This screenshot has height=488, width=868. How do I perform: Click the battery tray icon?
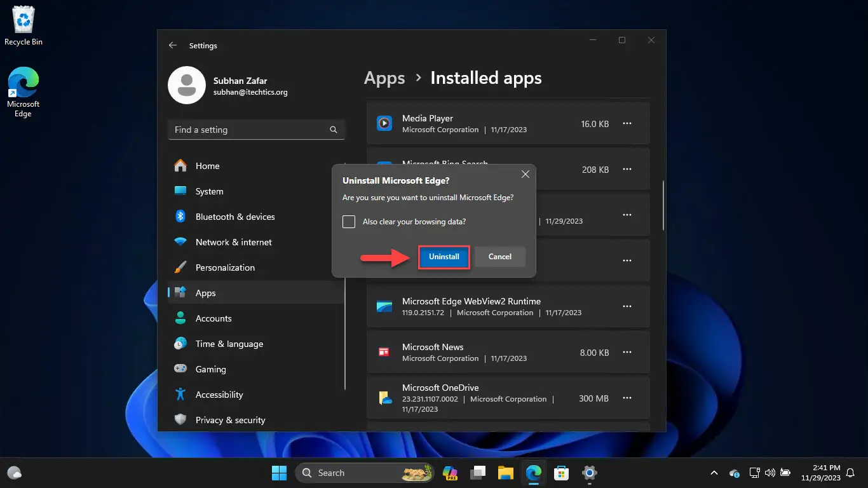785,473
